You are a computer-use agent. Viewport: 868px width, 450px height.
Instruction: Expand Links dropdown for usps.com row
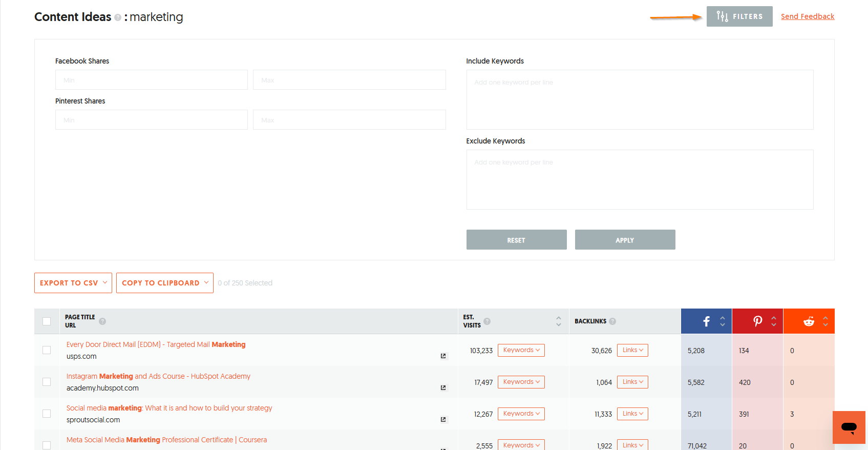coord(633,350)
